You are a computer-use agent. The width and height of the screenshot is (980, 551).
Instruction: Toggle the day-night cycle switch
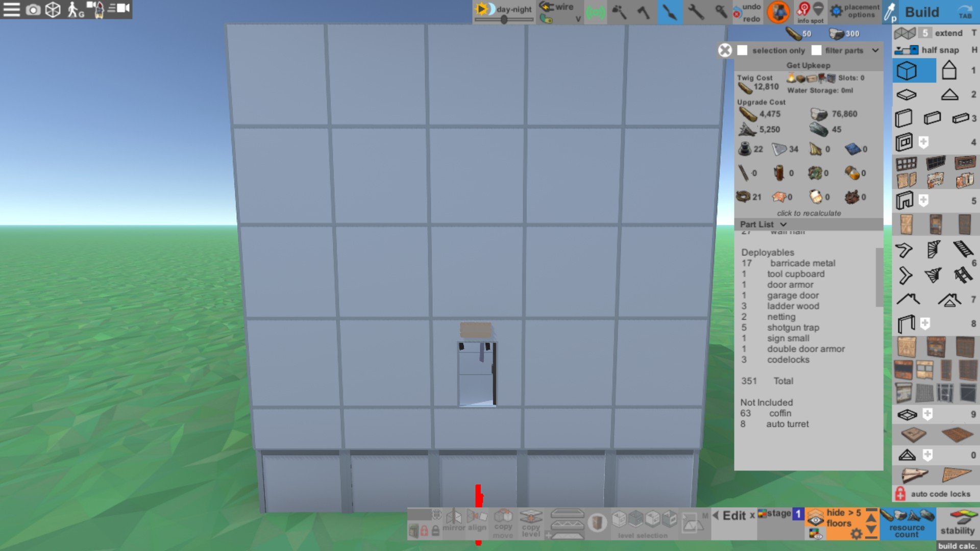[483, 9]
